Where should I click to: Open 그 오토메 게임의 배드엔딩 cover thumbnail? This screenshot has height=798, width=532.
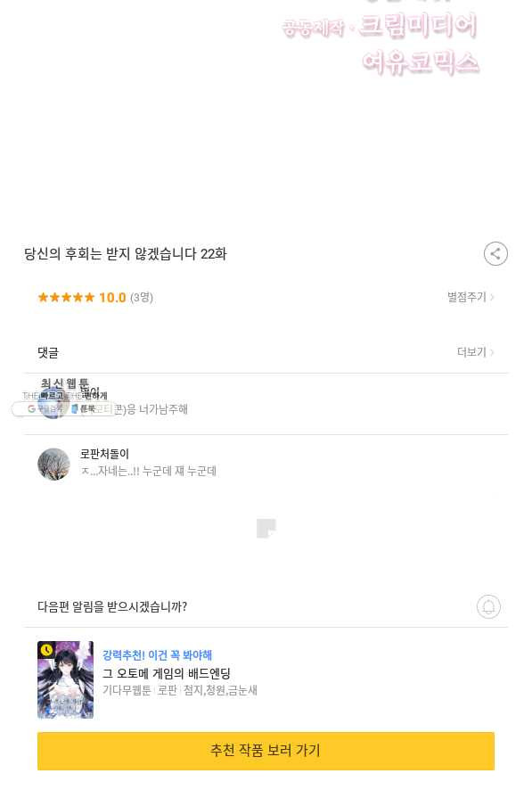(x=66, y=680)
